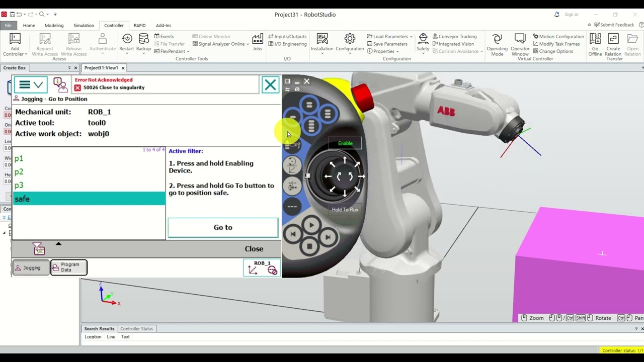Open the File tab
The height and width of the screenshot is (362, 644).
[9, 25]
